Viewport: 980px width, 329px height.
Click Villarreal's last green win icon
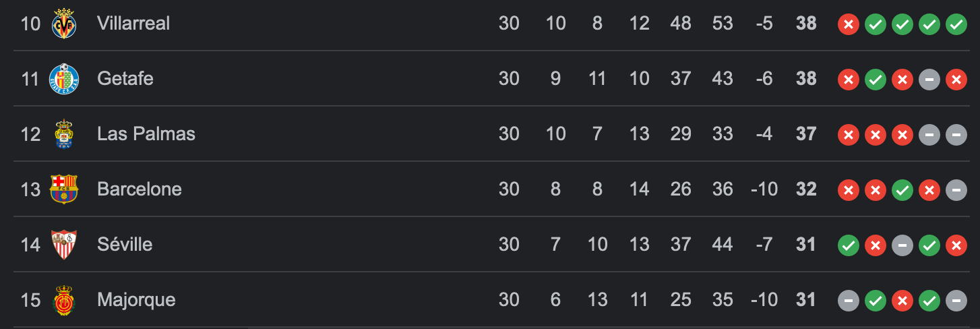click(x=956, y=24)
